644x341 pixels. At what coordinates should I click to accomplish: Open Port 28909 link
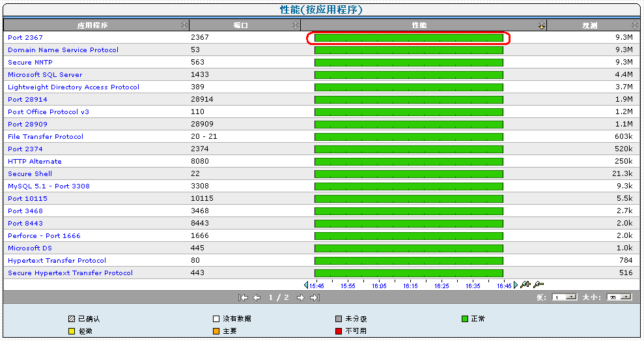[27, 124]
